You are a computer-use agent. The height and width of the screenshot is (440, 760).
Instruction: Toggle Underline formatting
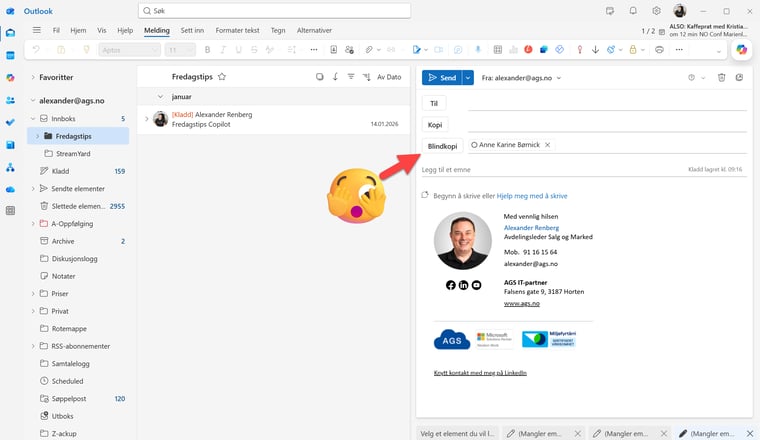point(238,49)
